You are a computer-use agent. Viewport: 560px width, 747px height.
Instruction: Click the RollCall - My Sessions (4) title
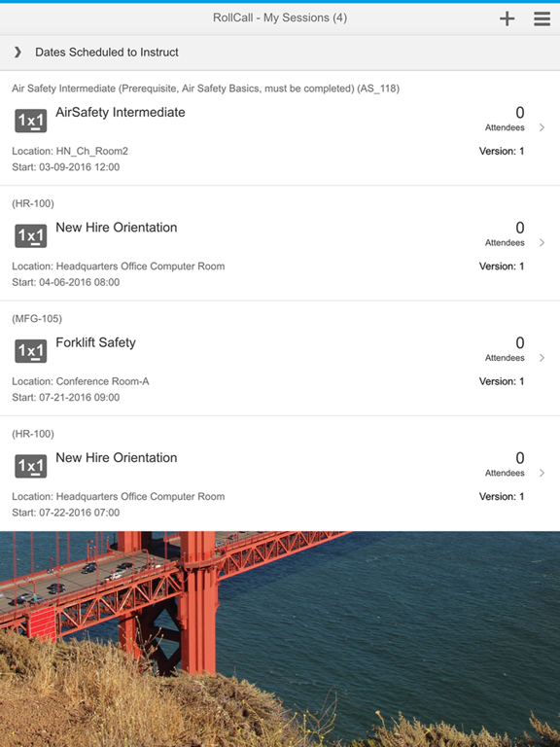click(280, 18)
